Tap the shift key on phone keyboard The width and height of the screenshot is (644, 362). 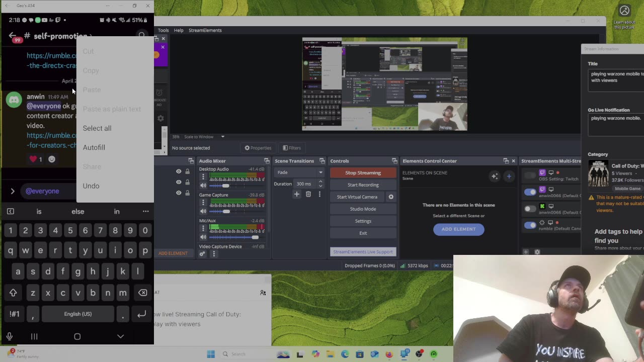13,293
